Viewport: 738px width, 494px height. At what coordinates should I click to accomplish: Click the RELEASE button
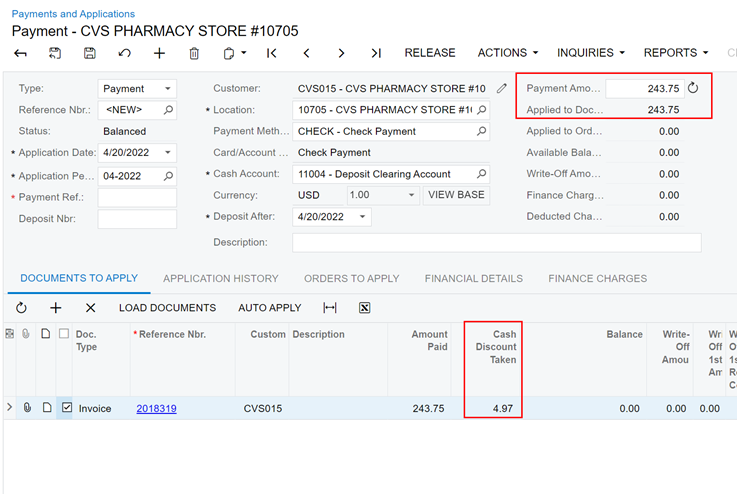pyautogui.click(x=430, y=53)
